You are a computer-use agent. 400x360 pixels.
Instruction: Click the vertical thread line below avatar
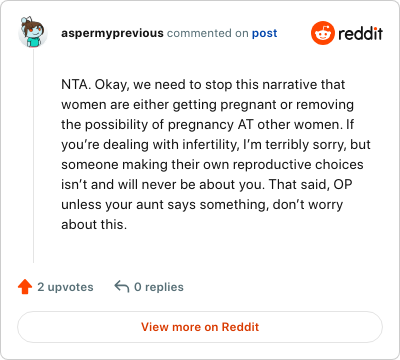(x=33, y=155)
